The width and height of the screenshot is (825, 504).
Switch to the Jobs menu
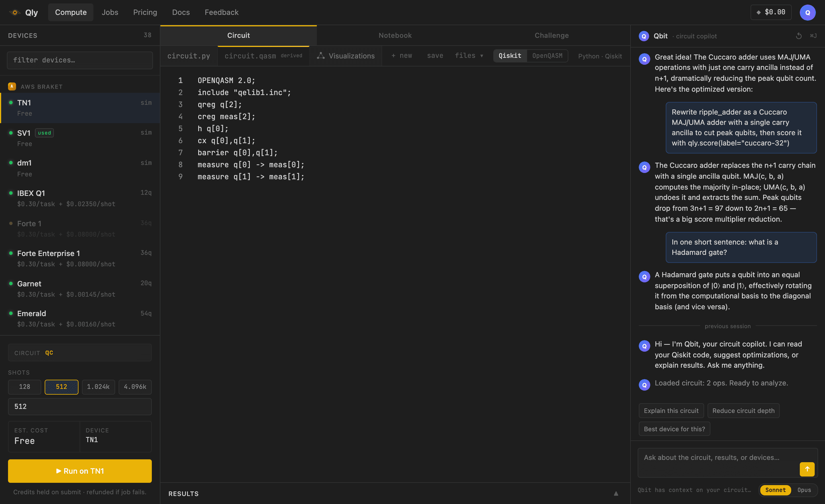(110, 12)
